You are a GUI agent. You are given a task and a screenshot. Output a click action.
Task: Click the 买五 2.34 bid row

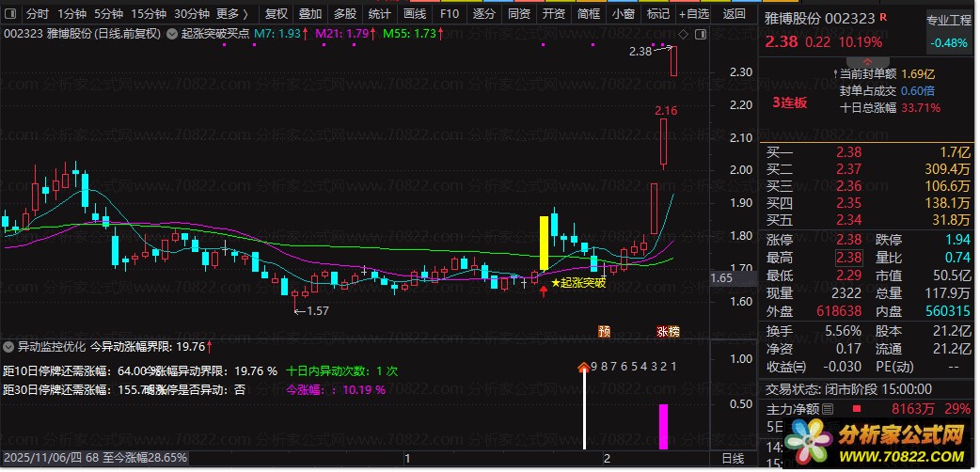pyautogui.click(x=867, y=219)
